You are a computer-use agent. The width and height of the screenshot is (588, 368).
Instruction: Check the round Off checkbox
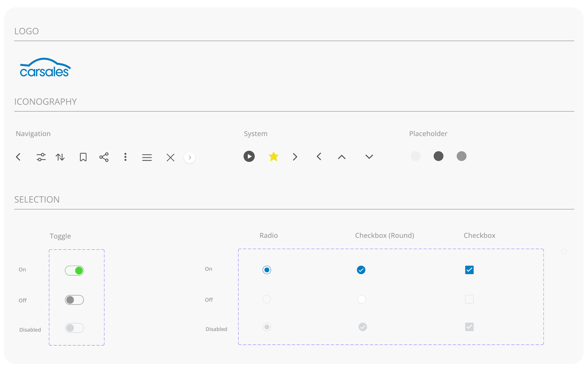[362, 299]
